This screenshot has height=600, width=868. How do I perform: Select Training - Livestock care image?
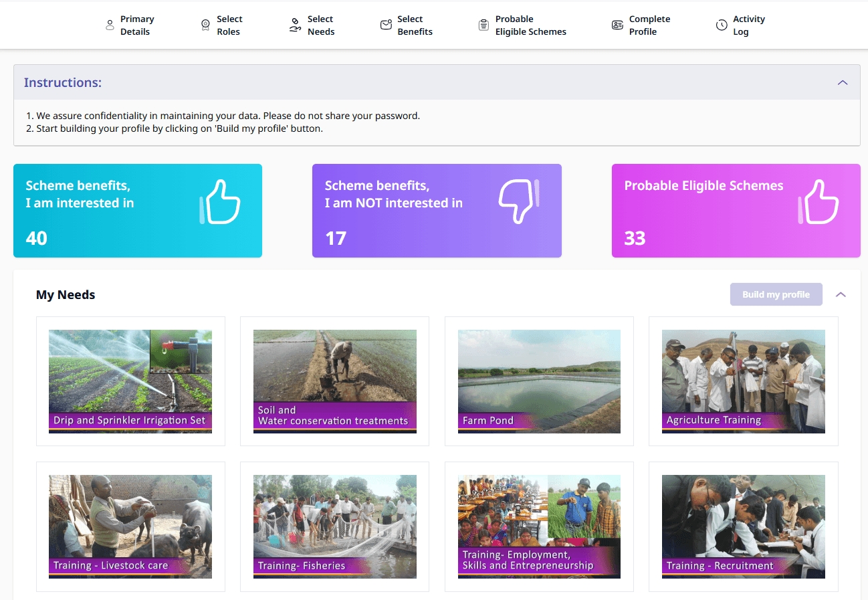(130, 526)
